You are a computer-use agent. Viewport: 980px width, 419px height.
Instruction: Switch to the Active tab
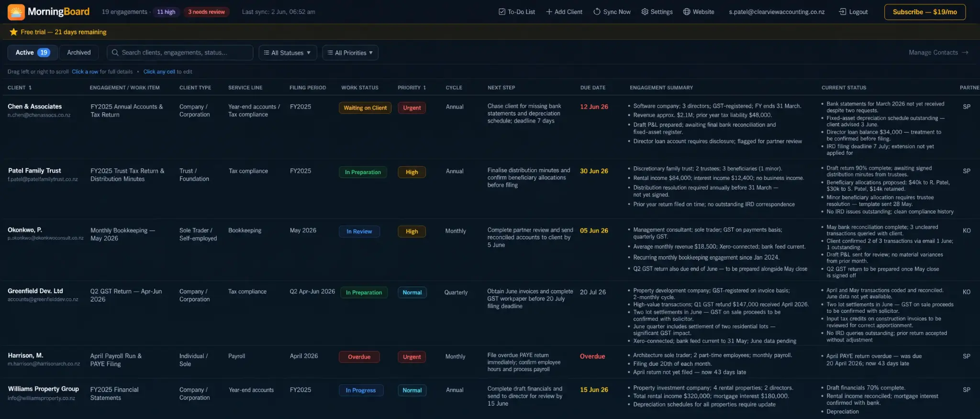[33, 53]
